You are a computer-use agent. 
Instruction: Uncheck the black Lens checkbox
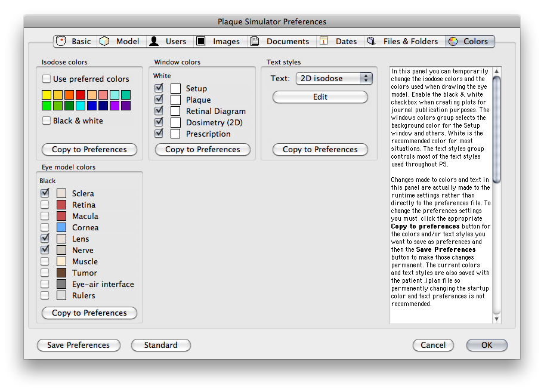45,238
